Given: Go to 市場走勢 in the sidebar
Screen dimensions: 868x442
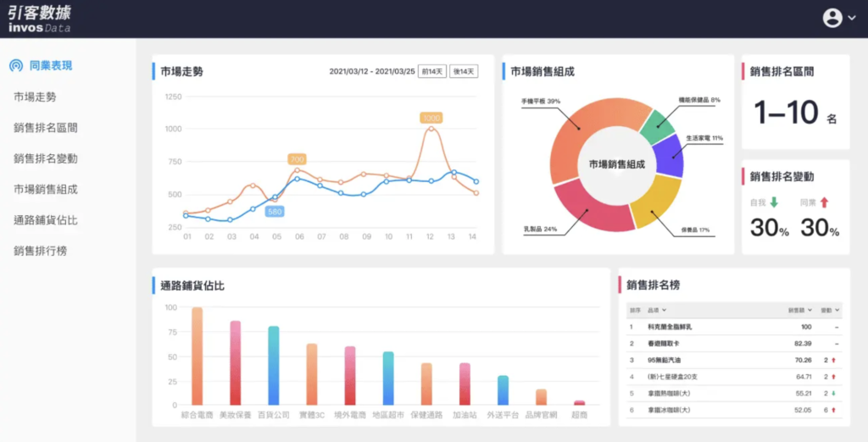Looking at the screenshot, I should pos(35,97).
